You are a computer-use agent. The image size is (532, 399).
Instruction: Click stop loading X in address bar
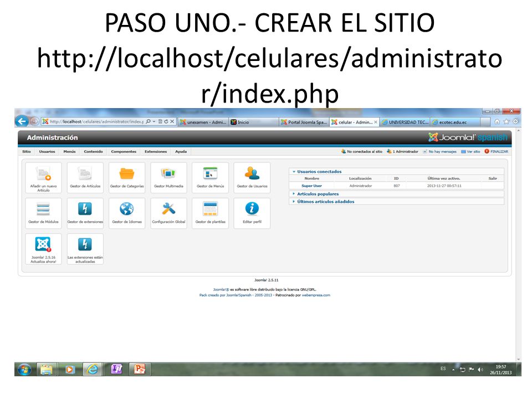pyautogui.click(x=172, y=121)
